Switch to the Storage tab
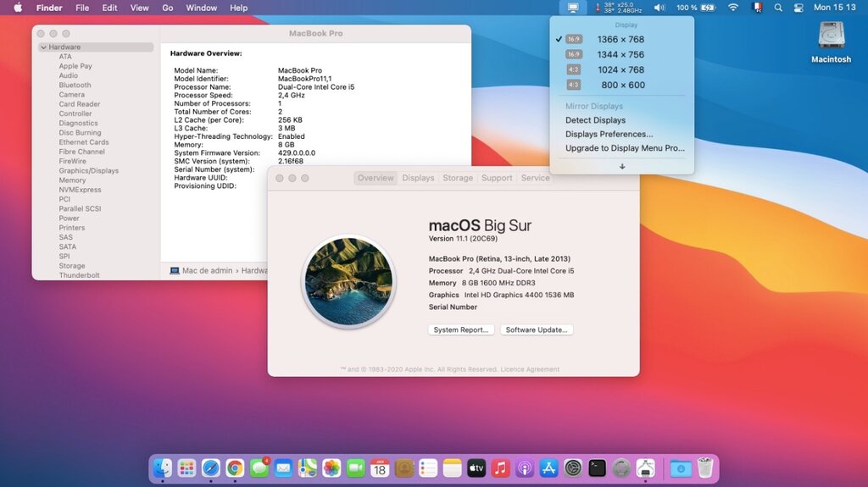 (x=458, y=178)
